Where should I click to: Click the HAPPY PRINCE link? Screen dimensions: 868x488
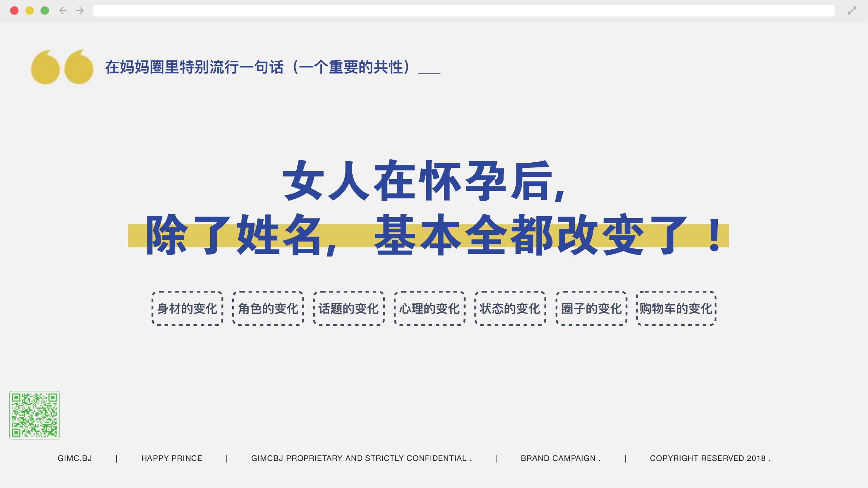[171, 458]
